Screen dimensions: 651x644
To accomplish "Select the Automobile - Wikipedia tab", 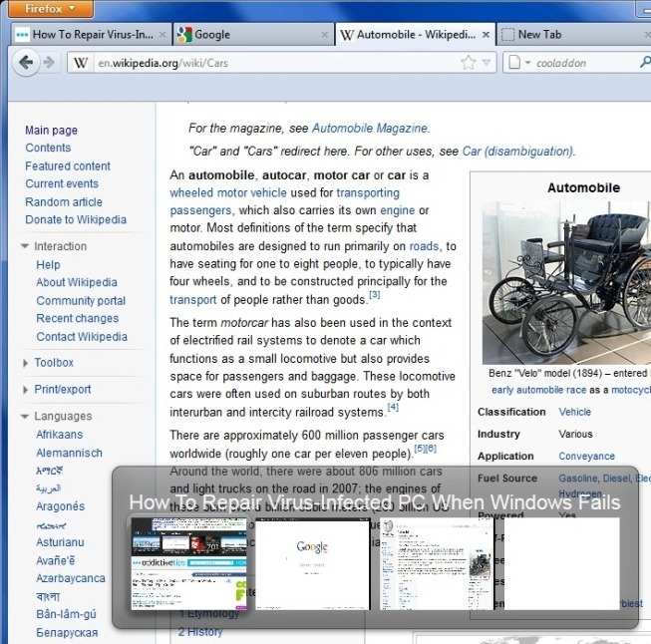I will 415,35.
